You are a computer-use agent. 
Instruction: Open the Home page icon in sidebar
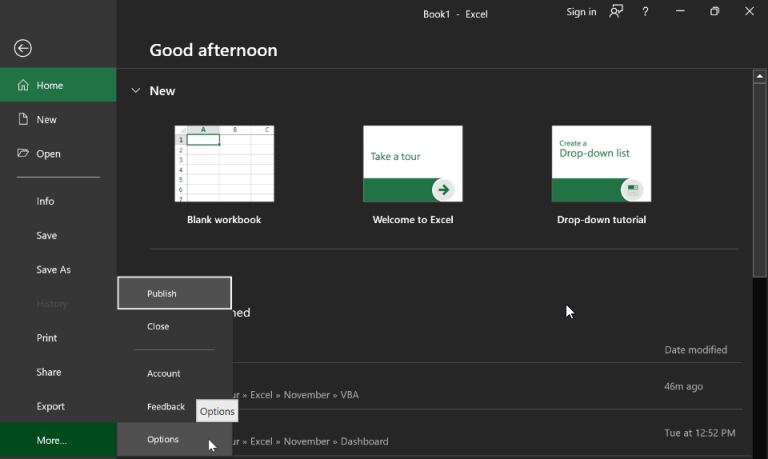[x=23, y=86]
